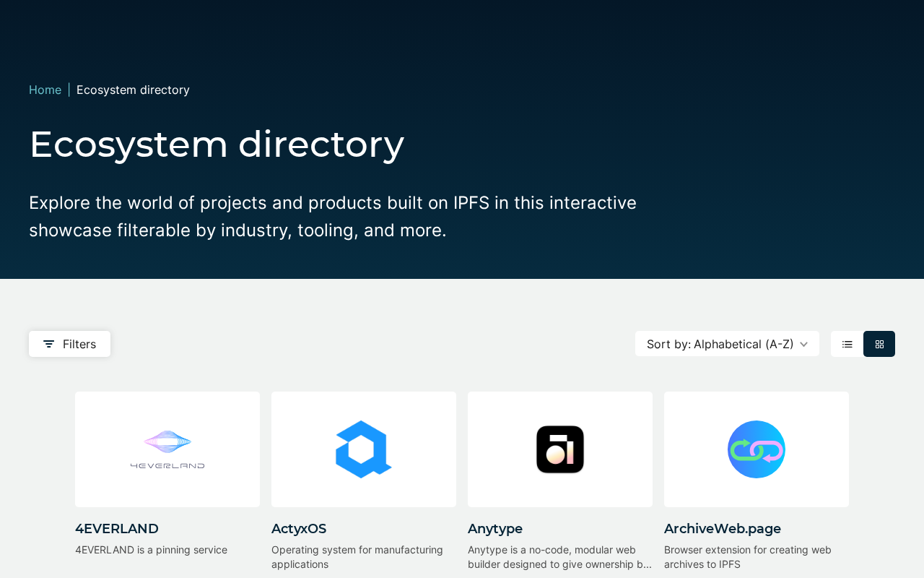This screenshot has height=578, width=924.
Task: Click the ArchiveWeb.page project title
Action: (723, 529)
